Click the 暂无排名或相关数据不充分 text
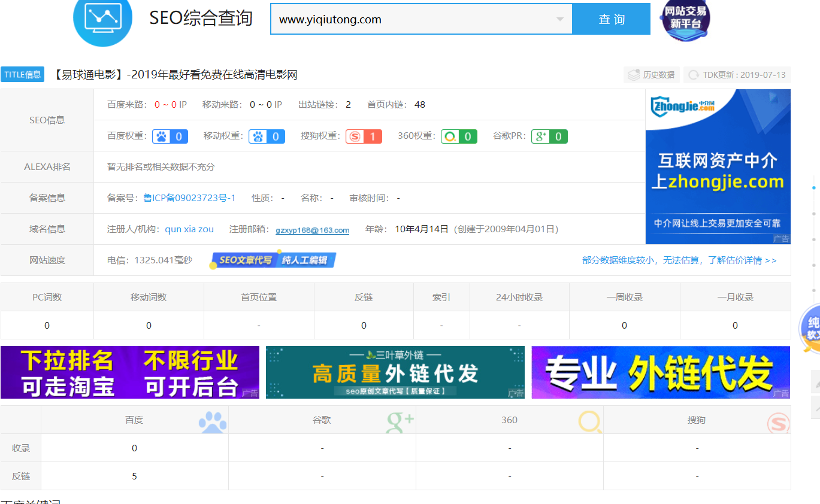Screen dimensions: 820x504 click(161, 167)
